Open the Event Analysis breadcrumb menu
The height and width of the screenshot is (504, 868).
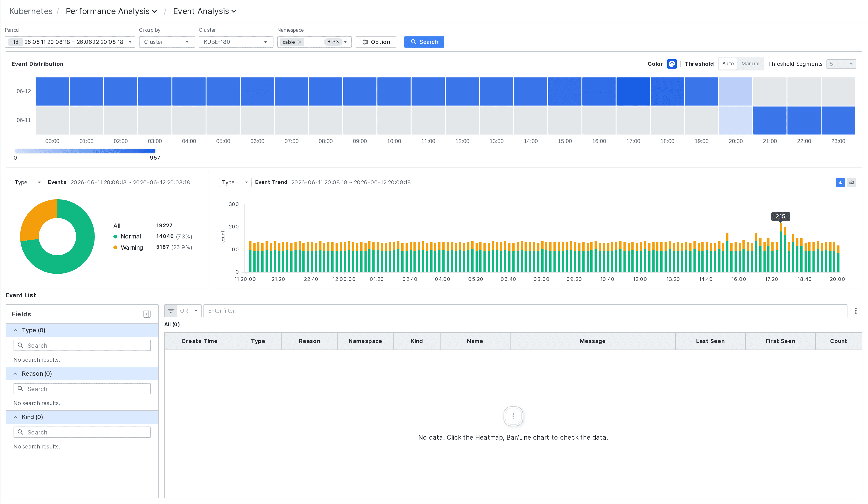click(205, 11)
